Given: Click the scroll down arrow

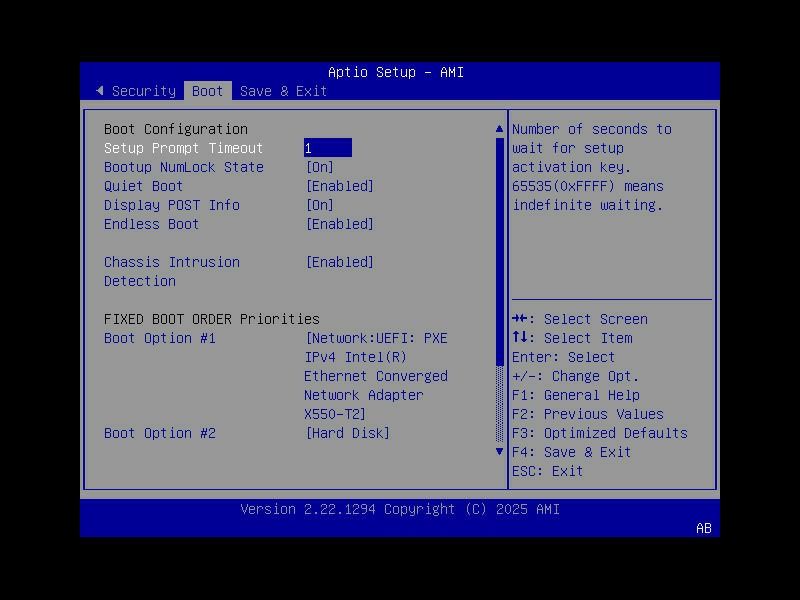Looking at the screenshot, I should pyautogui.click(x=499, y=451).
